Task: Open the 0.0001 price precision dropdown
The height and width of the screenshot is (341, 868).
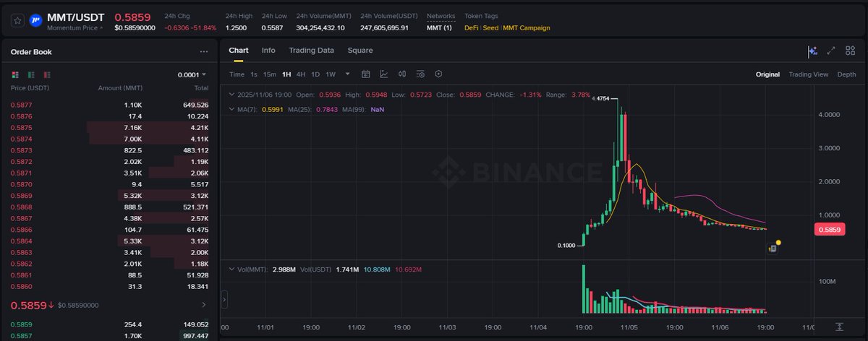Action: (x=192, y=74)
